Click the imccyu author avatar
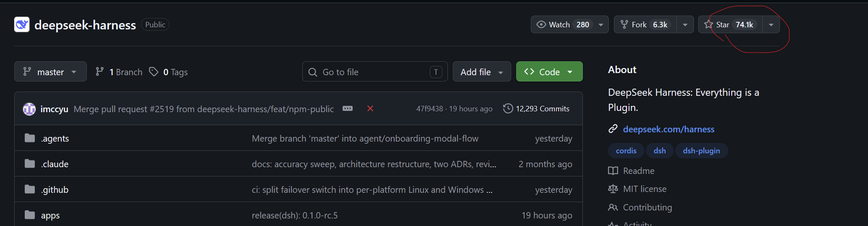This screenshot has height=226, width=868. coord(29,109)
